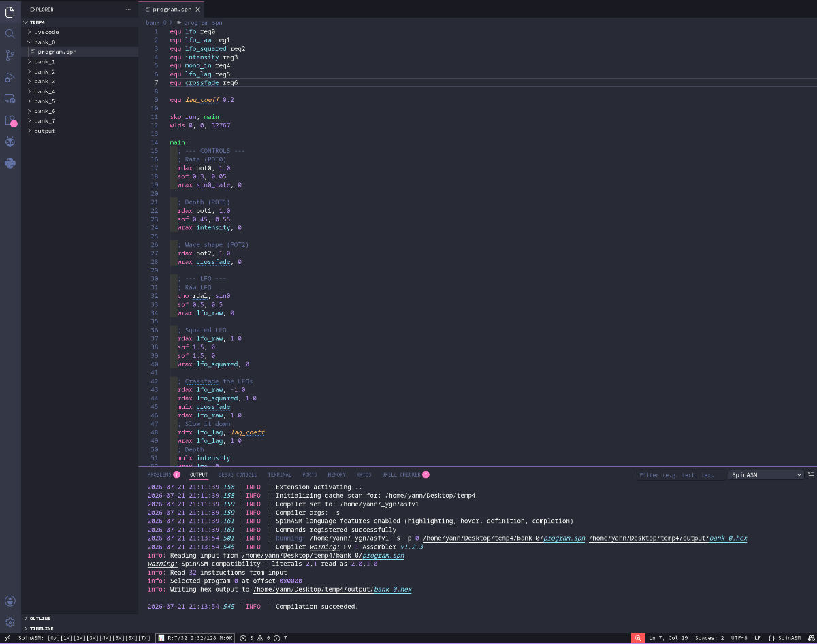The image size is (817, 644).
Task: Collapse the TEMP4 workspace folder header
Action: click(80, 22)
